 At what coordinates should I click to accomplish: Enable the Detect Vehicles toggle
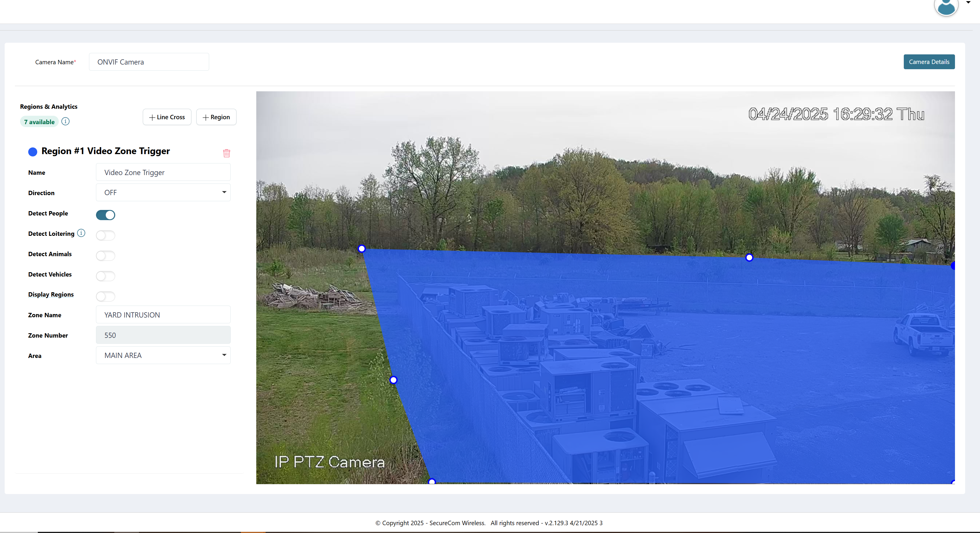tap(105, 276)
